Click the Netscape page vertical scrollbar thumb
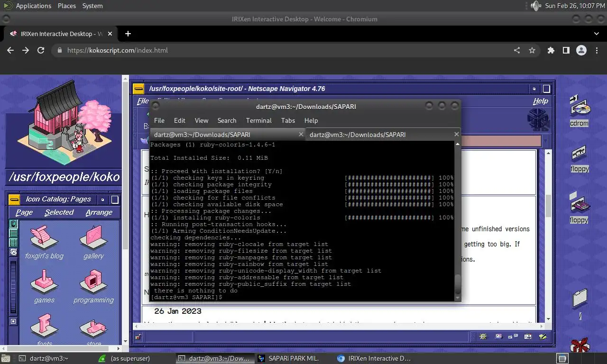The image size is (607, 364). pos(548,205)
